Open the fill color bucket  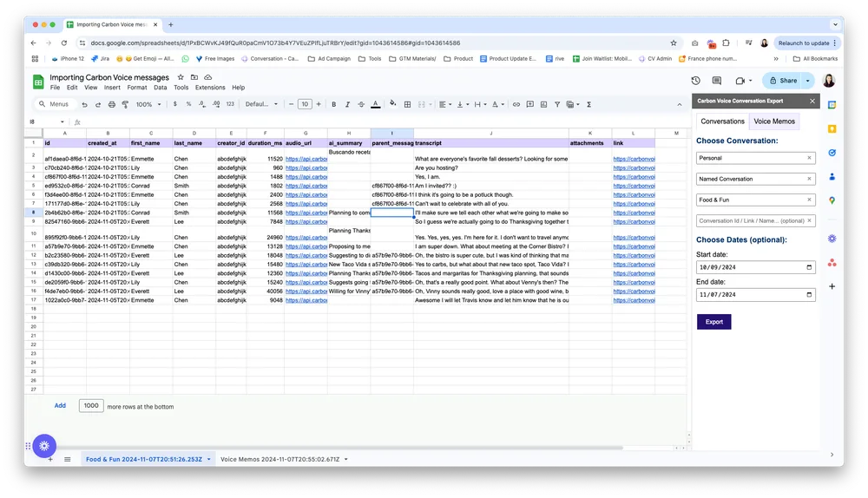coord(393,104)
